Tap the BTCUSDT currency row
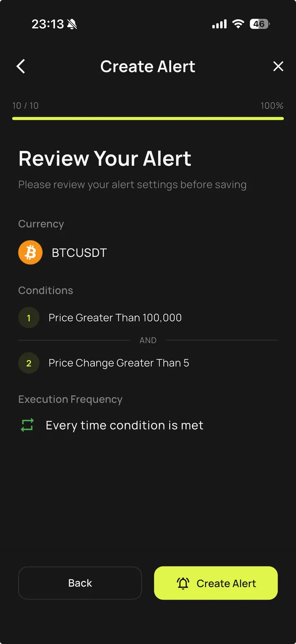 coord(79,252)
